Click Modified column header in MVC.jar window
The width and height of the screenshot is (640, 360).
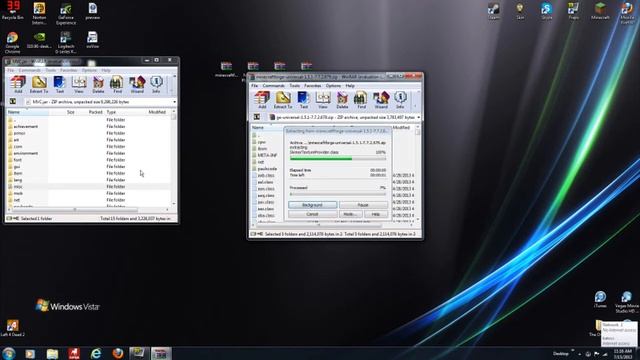158,112
